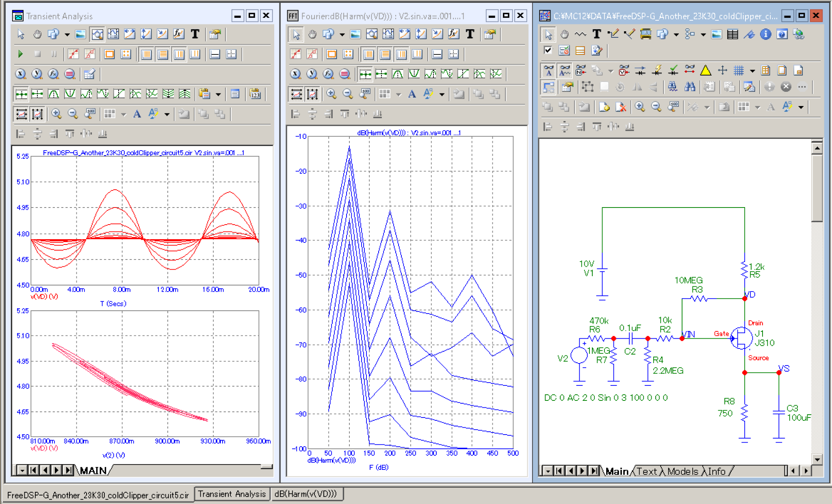Screen dimensions: 832x504
Task: Click the Y scope button in Transient Analysis
Action: point(37,74)
